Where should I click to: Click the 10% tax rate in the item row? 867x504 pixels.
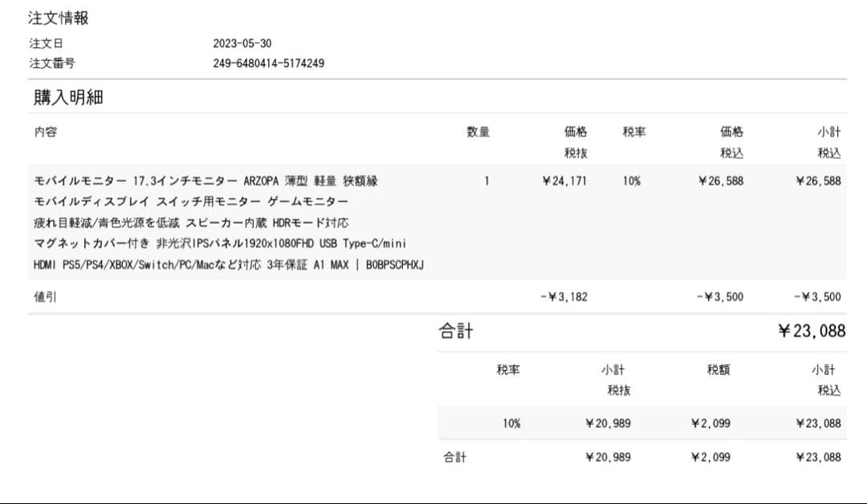pyautogui.click(x=632, y=181)
